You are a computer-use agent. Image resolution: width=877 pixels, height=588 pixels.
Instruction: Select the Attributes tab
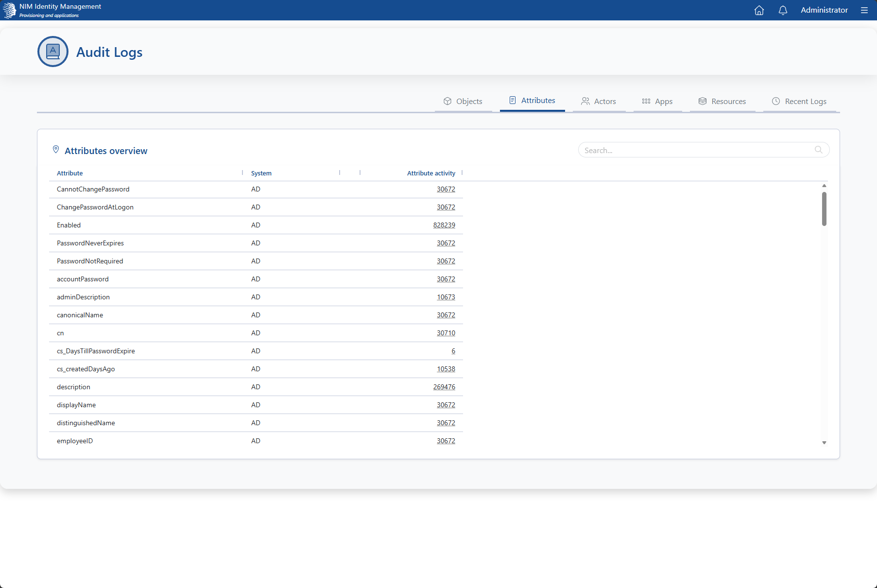(x=532, y=100)
